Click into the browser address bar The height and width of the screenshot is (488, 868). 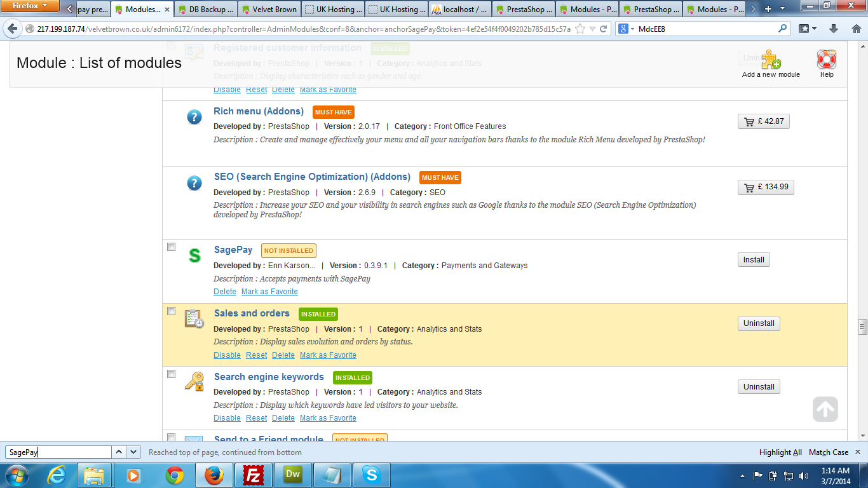[304, 29]
